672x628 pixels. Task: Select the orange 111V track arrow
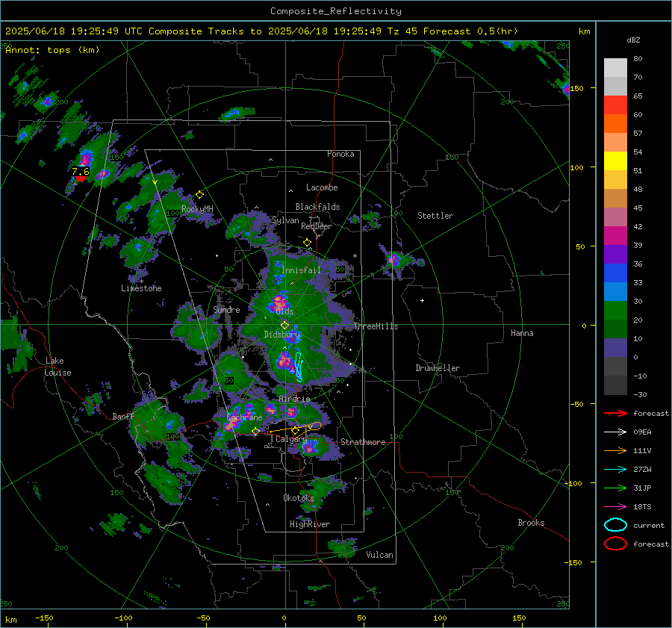tap(615, 450)
